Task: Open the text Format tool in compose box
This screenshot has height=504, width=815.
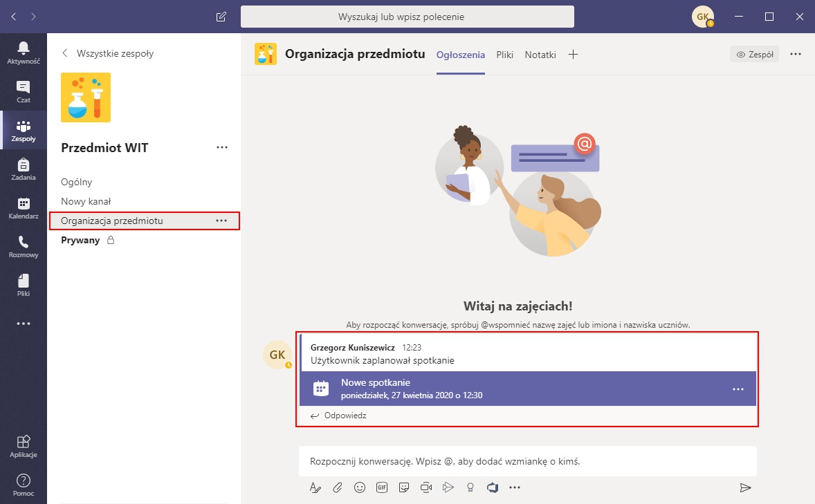Action: (315, 487)
